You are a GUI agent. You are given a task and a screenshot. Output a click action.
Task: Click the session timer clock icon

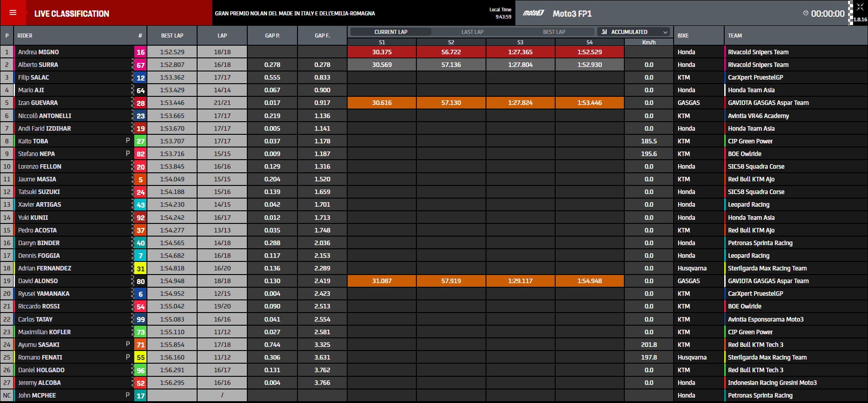click(806, 13)
